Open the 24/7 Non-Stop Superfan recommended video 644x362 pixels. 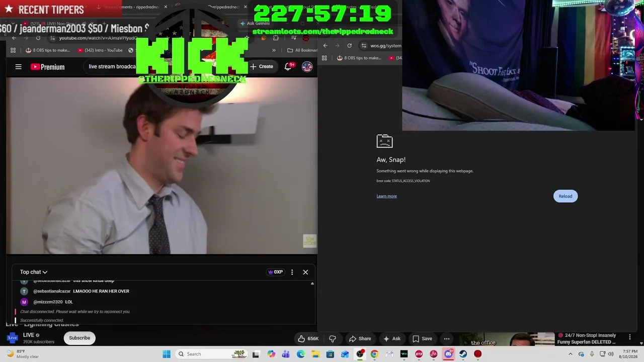click(587, 338)
